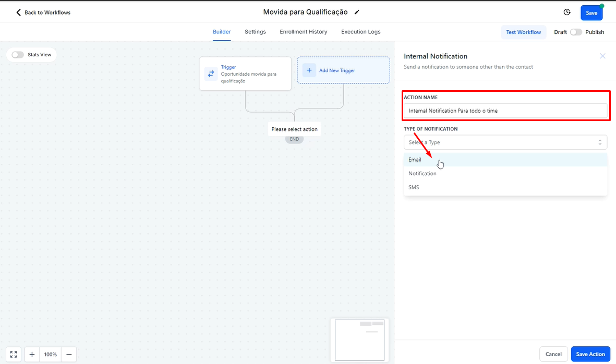
Task: Click the plus icon in Add New Trigger
Action: (x=309, y=70)
